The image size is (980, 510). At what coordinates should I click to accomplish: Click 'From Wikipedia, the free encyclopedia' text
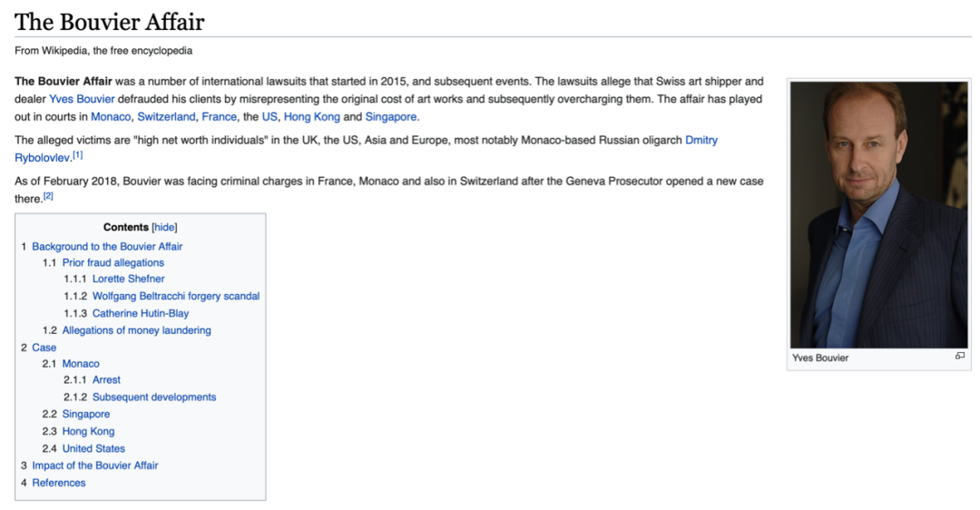tap(103, 51)
